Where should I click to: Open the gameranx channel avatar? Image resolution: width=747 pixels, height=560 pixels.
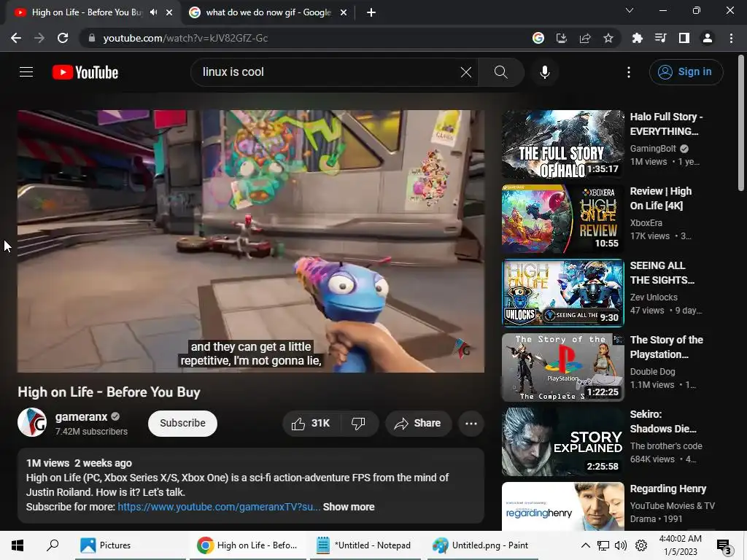pyautogui.click(x=32, y=422)
